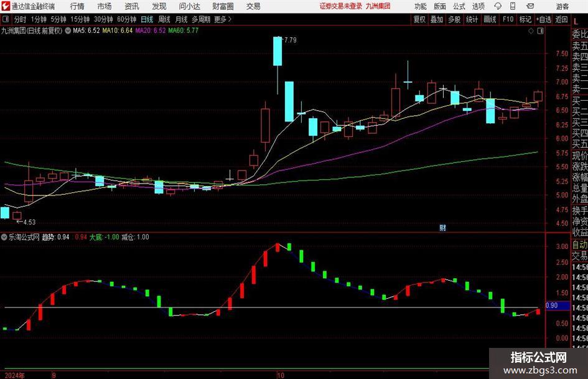Toggle the left side panel icon
The image size is (588, 379).
6,19
